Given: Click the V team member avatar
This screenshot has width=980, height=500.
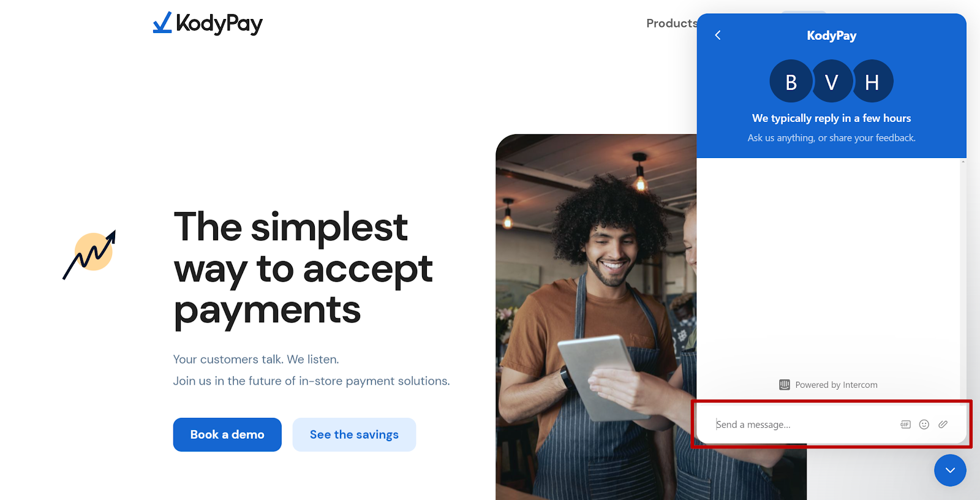Looking at the screenshot, I should [x=832, y=81].
